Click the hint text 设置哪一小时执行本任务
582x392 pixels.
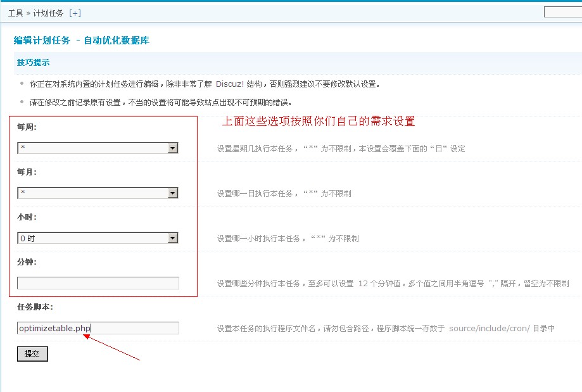[288, 238]
